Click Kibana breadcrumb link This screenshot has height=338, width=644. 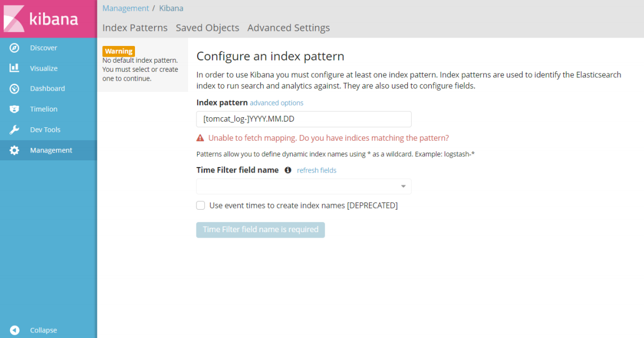pos(171,8)
